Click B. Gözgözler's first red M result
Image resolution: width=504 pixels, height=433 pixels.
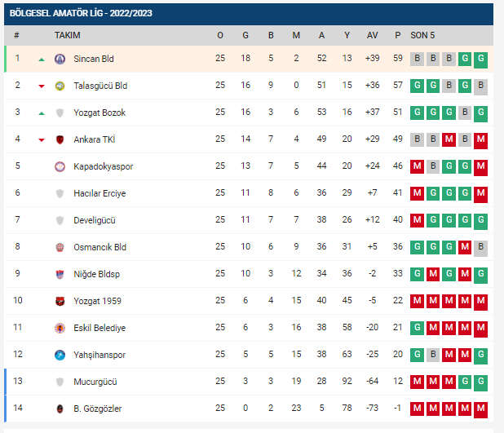click(418, 409)
